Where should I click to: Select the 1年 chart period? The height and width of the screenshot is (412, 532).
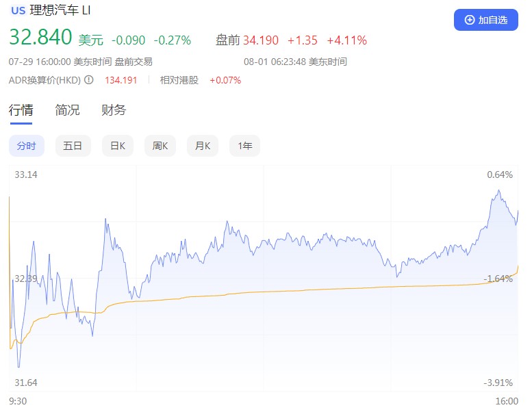(244, 146)
